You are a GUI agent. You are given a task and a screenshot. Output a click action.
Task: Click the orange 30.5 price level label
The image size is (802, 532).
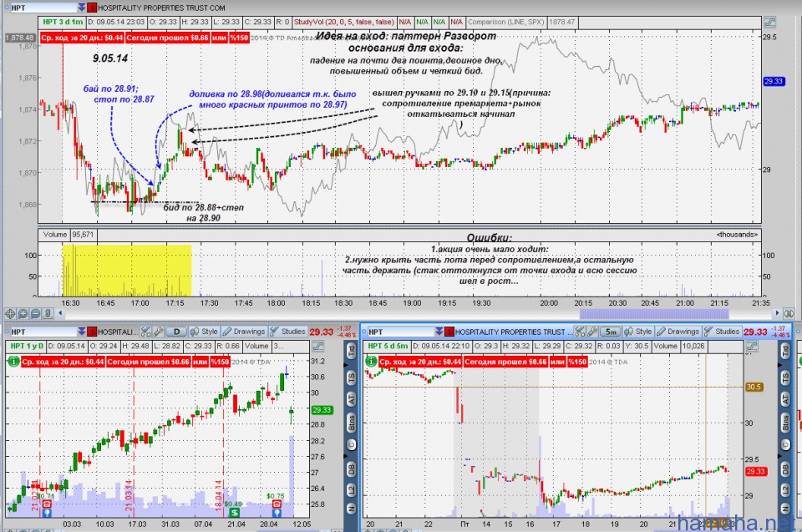click(x=754, y=387)
